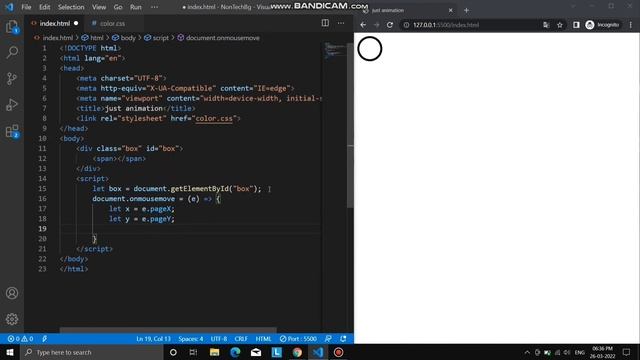Click the editor horizontal scrollbar
This screenshot has height=360, width=640.
click(168, 330)
